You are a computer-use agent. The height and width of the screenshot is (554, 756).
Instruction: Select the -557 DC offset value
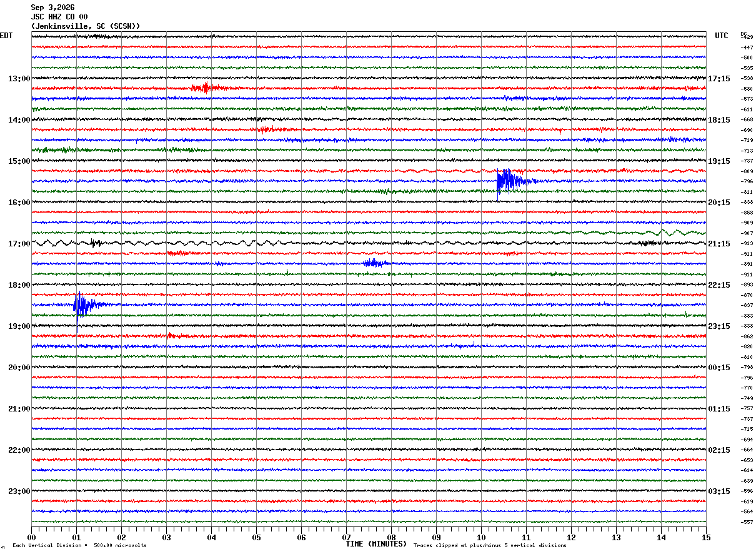(x=747, y=522)
